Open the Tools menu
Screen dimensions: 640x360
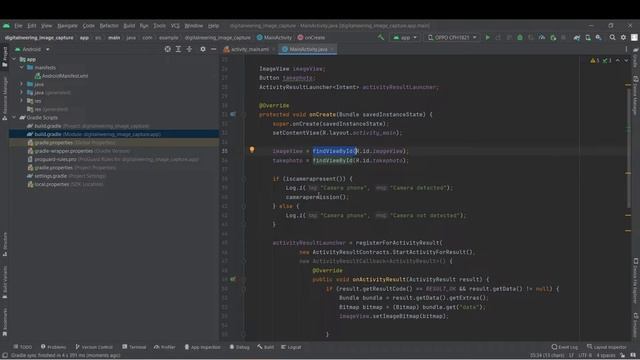(160, 26)
